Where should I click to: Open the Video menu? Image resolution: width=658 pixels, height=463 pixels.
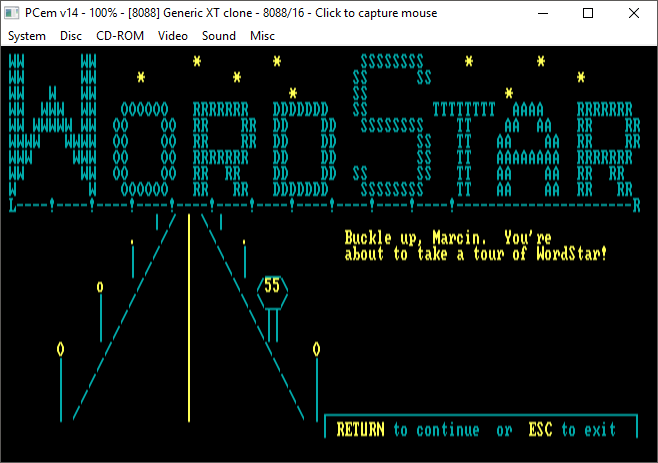click(x=172, y=36)
